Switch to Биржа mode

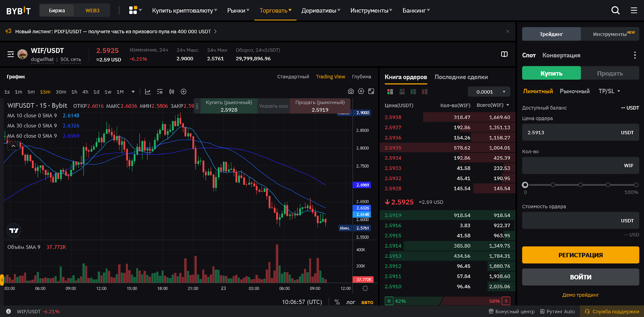pos(57,10)
